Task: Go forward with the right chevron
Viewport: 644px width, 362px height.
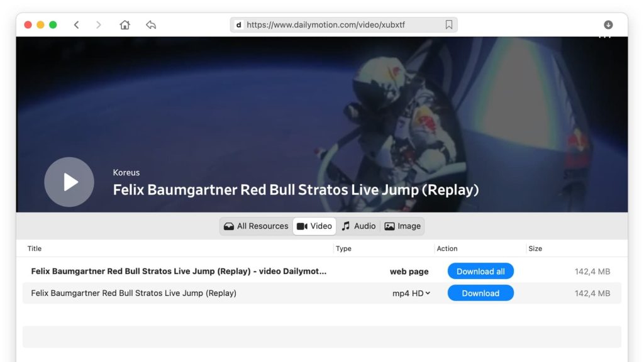Action: tap(98, 25)
